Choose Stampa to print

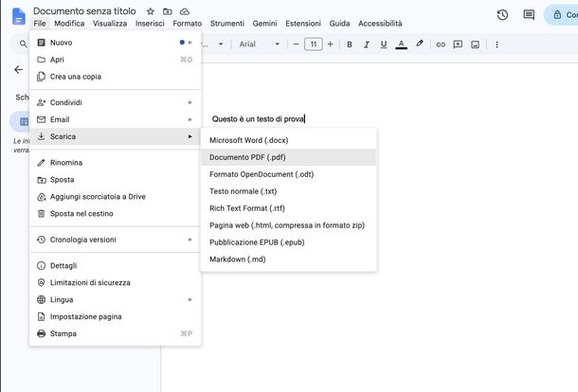tap(115, 333)
